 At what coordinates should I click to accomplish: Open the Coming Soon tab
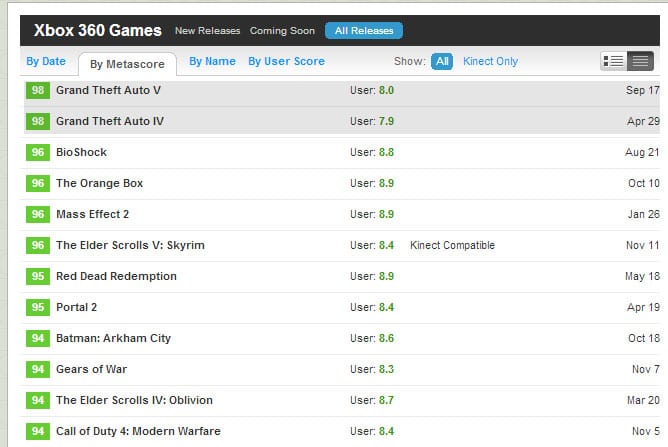pyautogui.click(x=282, y=31)
